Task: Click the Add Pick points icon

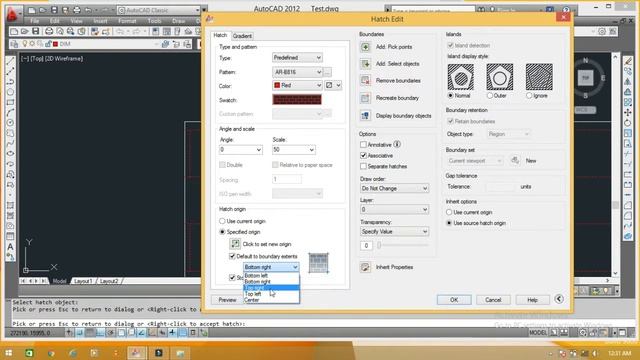Action: pos(365,47)
